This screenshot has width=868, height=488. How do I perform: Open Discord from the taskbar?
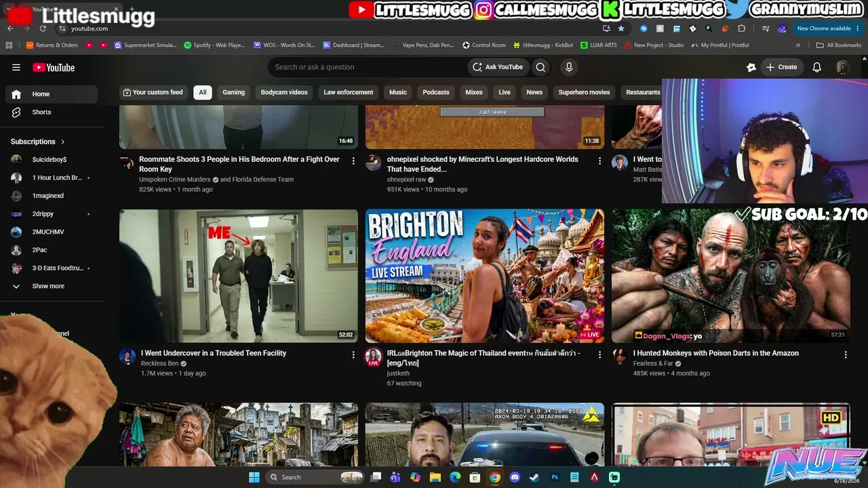pyautogui.click(x=515, y=477)
